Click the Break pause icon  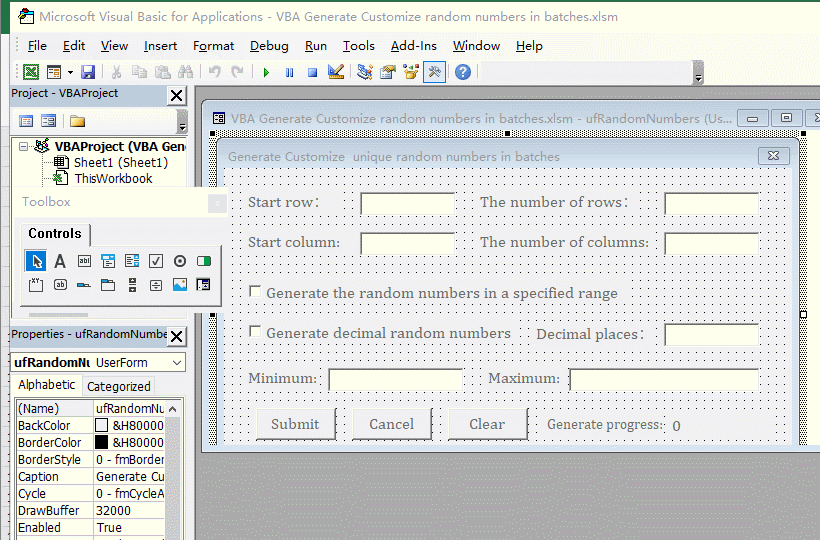[x=289, y=72]
